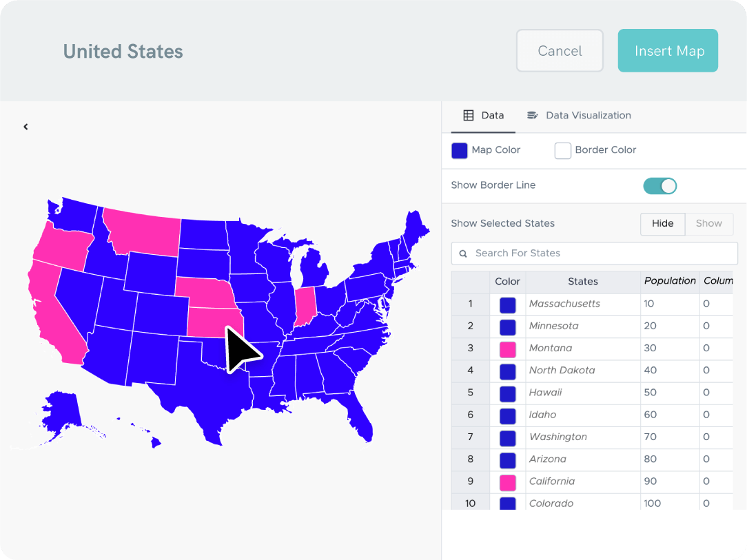This screenshot has width=747, height=560.
Task: Click the Search For States field
Action: pos(600,253)
